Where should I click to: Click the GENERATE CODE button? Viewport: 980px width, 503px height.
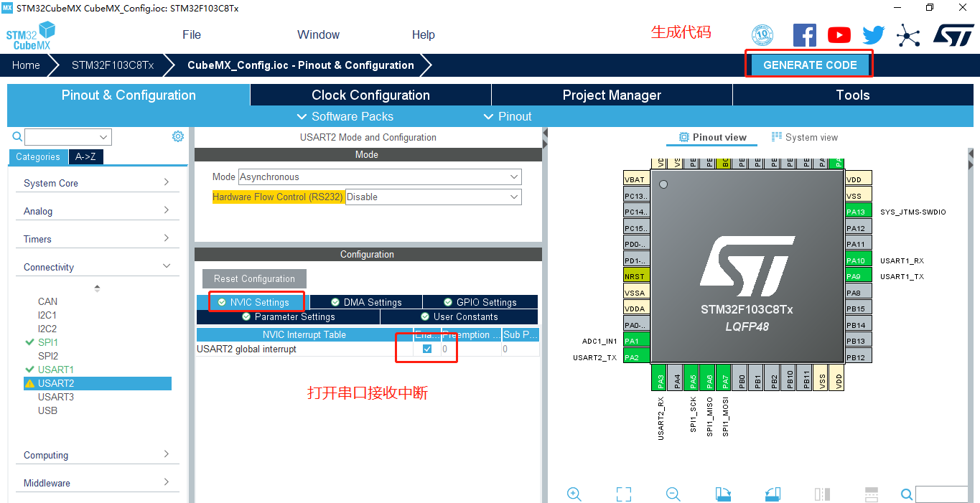[x=810, y=65]
